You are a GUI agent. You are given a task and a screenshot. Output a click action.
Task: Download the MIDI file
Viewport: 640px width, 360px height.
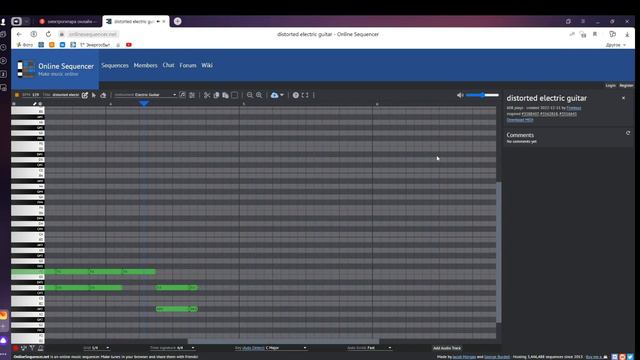click(520, 120)
